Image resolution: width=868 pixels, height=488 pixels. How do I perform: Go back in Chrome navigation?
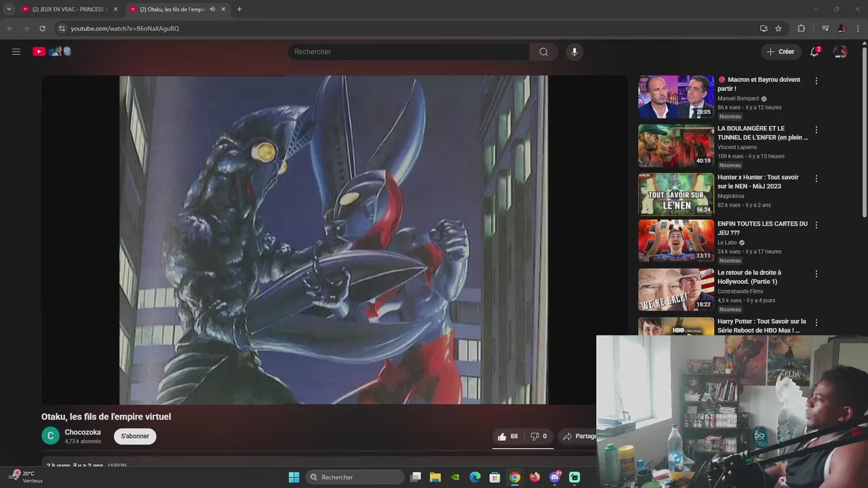[10, 28]
